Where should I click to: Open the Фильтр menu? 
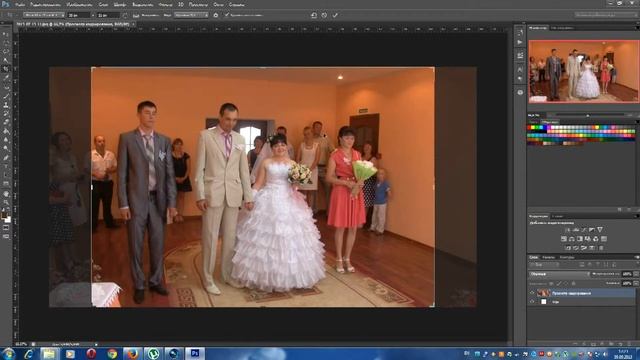pos(165,4)
